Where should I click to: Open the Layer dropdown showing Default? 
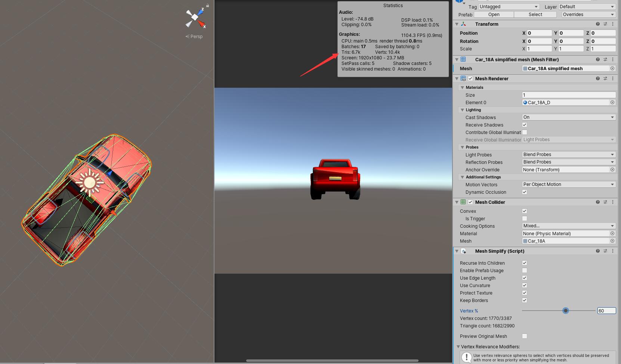pos(587,6)
